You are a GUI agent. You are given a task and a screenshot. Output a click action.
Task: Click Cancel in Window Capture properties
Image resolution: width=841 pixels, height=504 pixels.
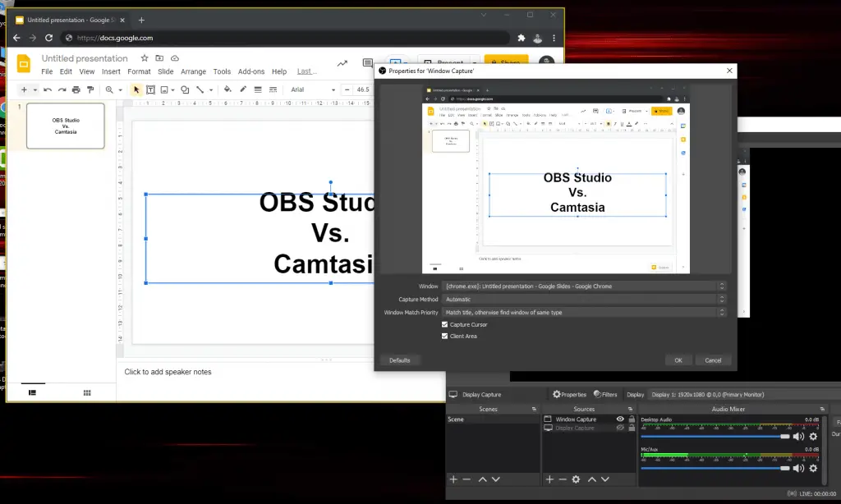click(x=713, y=360)
